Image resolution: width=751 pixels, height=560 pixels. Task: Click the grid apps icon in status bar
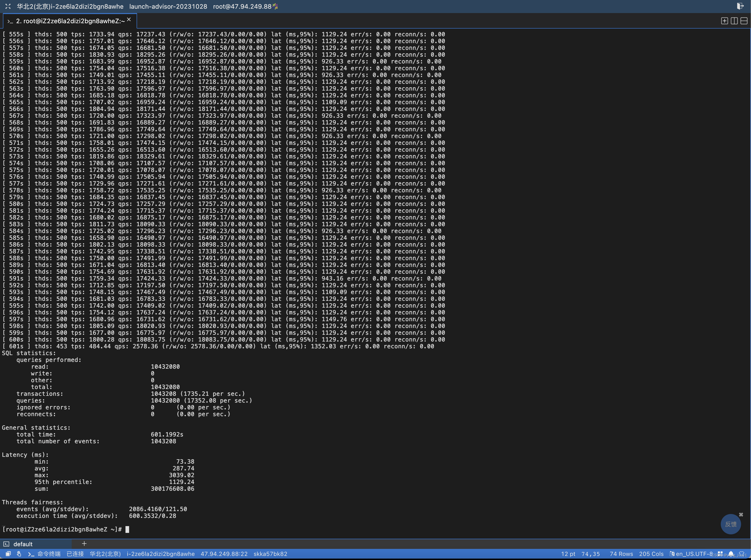720,554
